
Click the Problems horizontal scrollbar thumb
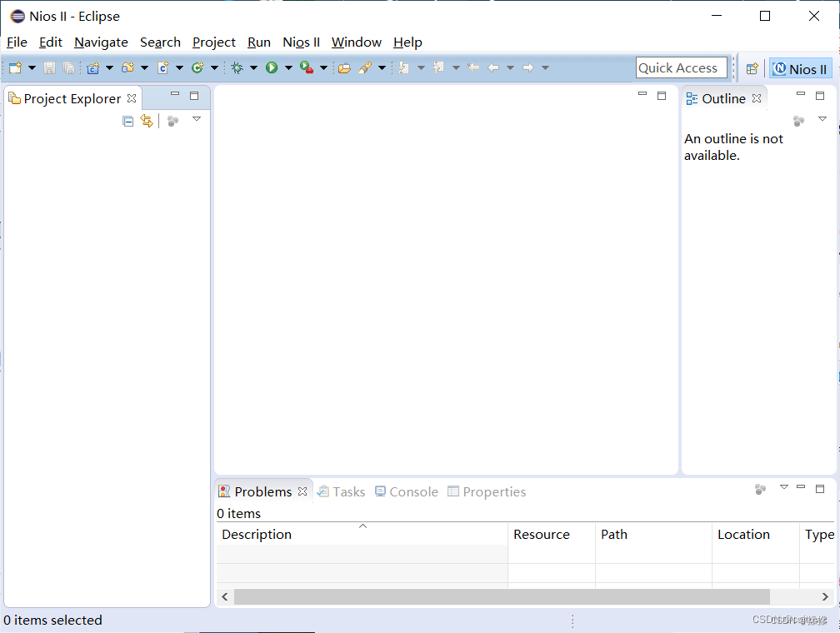(502, 596)
